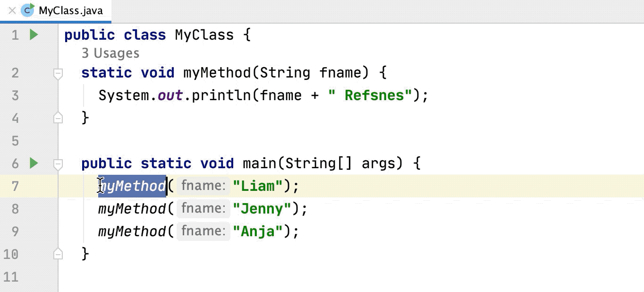Close the MyClass.java editor tab
Viewport: 644px width, 292px height.
12,10
